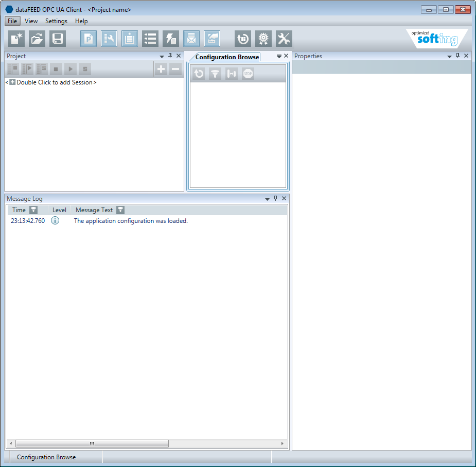Image resolution: width=476 pixels, height=467 pixels.
Task: Click 'Configuration Browse' in the status bar
Action: (x=46, y=457)
